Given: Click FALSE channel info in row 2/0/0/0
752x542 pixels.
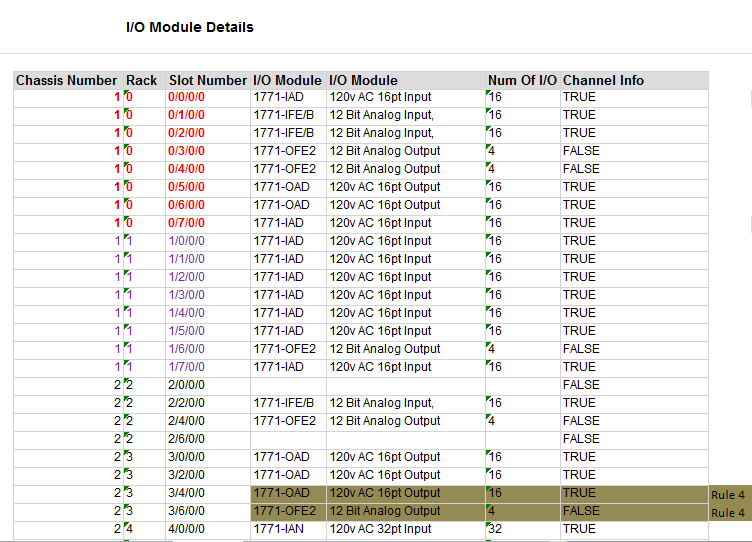Looking at the screenshot, I should [634, 385].
